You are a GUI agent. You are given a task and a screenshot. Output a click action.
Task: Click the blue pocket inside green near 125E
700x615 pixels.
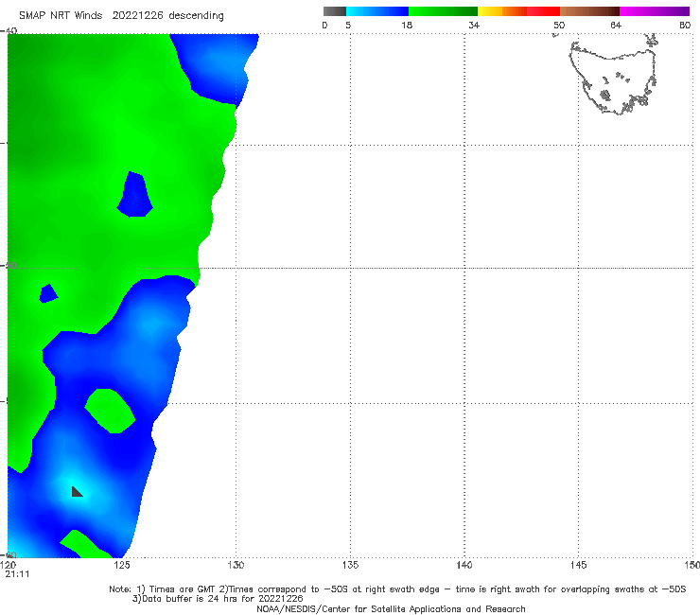coord(135,195)
